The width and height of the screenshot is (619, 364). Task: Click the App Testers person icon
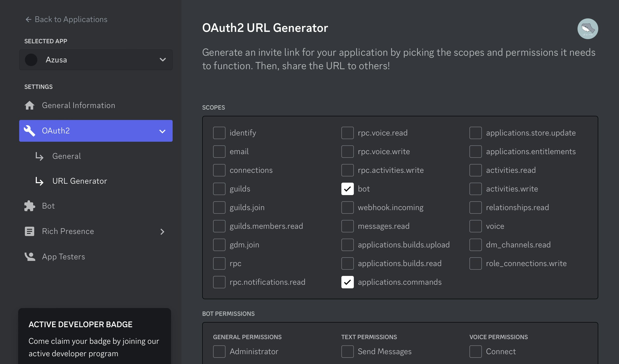tap(30, 257)
